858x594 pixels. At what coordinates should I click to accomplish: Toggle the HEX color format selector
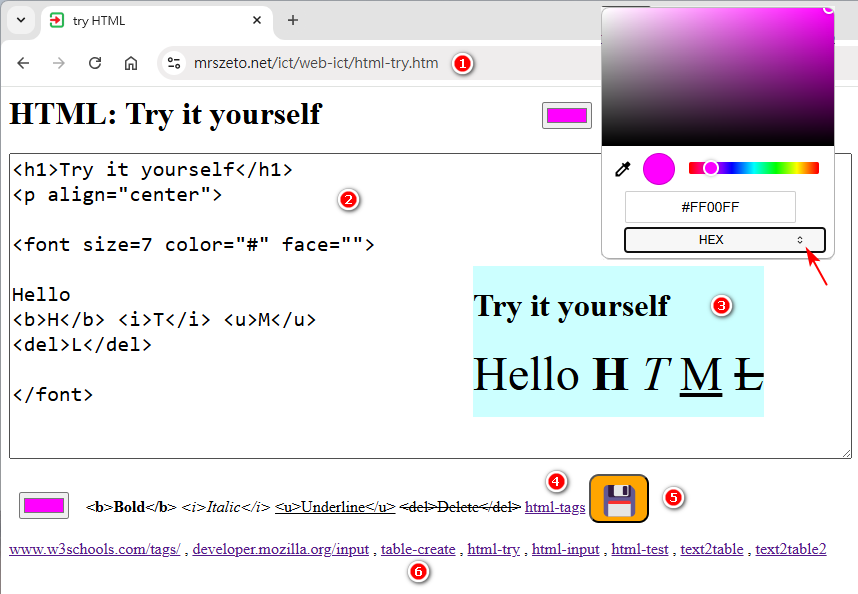724,240
